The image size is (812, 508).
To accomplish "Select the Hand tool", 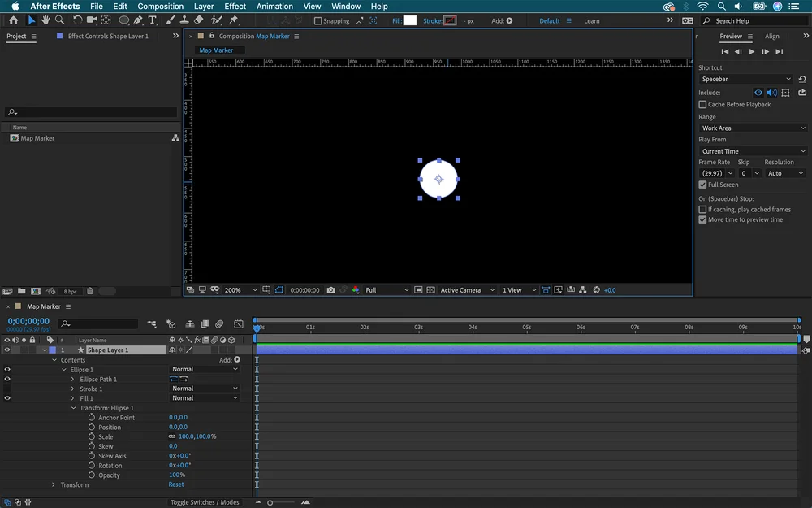I will pyautogui.click(x=45, y=20).
